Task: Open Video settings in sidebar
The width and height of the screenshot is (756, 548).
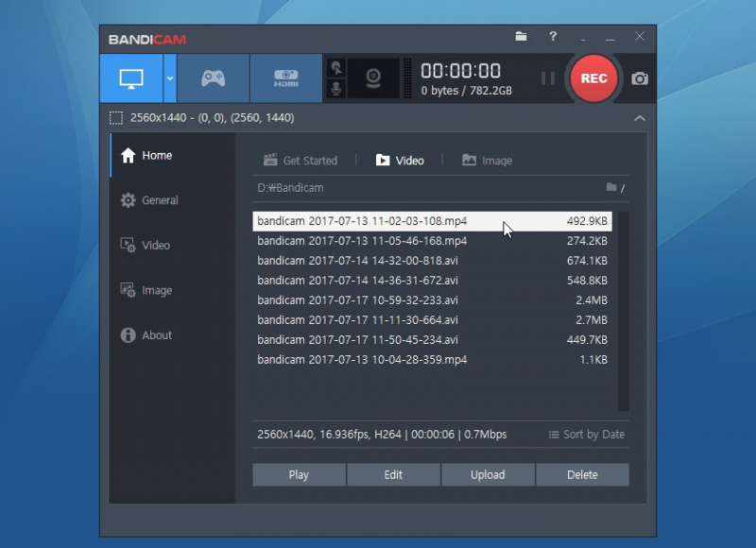Action: coord(172,245)
